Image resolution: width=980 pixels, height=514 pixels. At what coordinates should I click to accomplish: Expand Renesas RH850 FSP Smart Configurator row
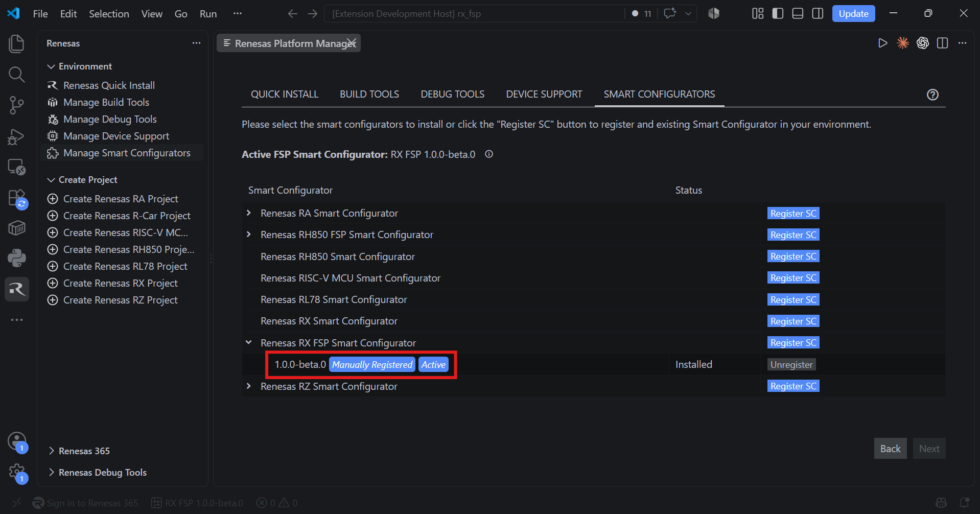(249, 235)
